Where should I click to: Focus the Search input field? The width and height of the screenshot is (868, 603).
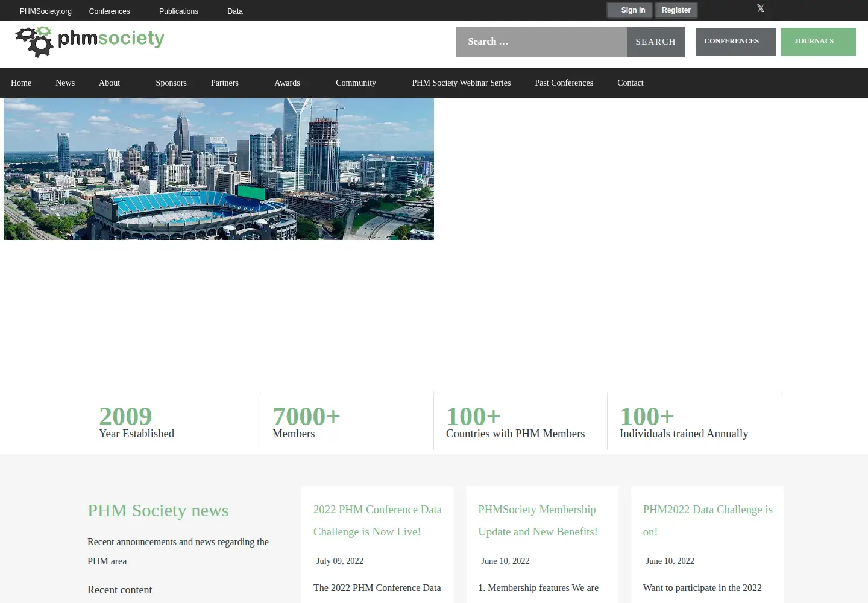541,42
